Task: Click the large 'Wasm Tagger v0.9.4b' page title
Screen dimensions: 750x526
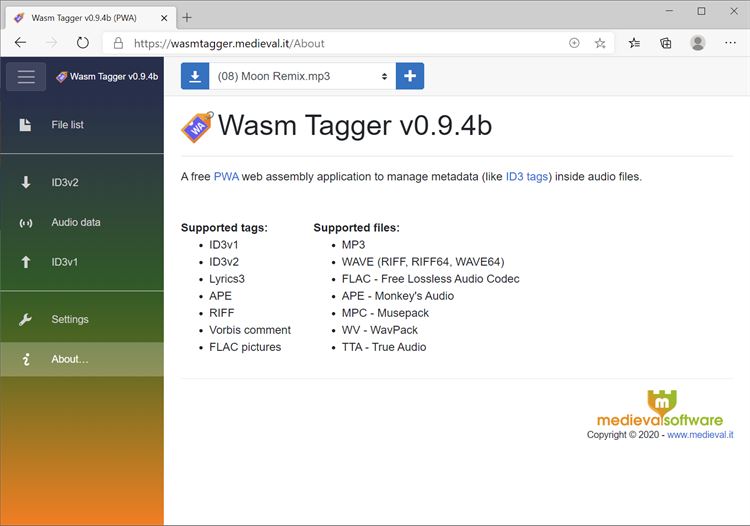Action: tap(355, 126)
